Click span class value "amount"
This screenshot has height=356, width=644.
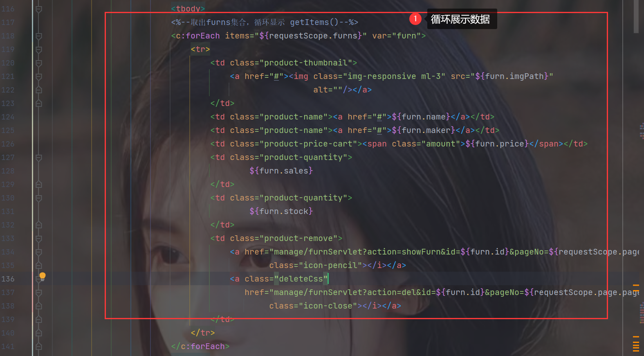[441, 144]
